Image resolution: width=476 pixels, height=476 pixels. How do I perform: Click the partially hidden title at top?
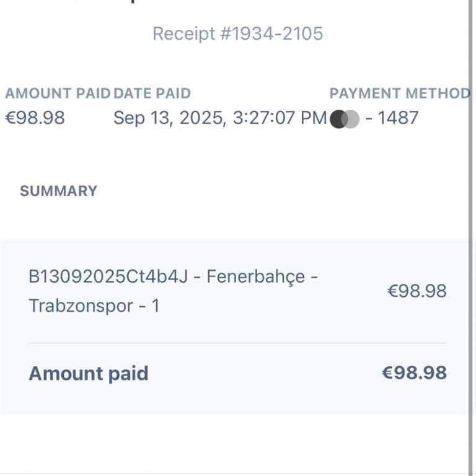[238, 2]
